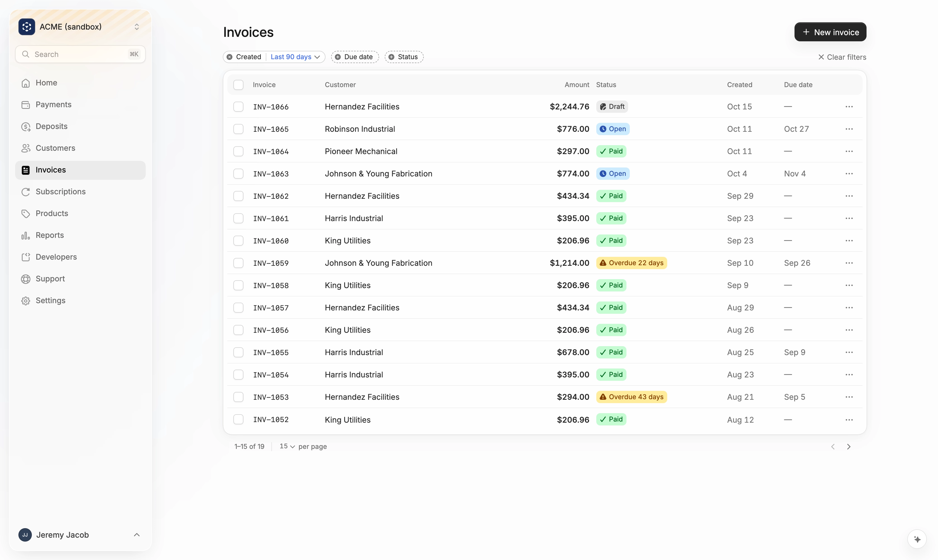Open the Customers section
This screenshot has width=938, height=560.
(x=80, y=148)
